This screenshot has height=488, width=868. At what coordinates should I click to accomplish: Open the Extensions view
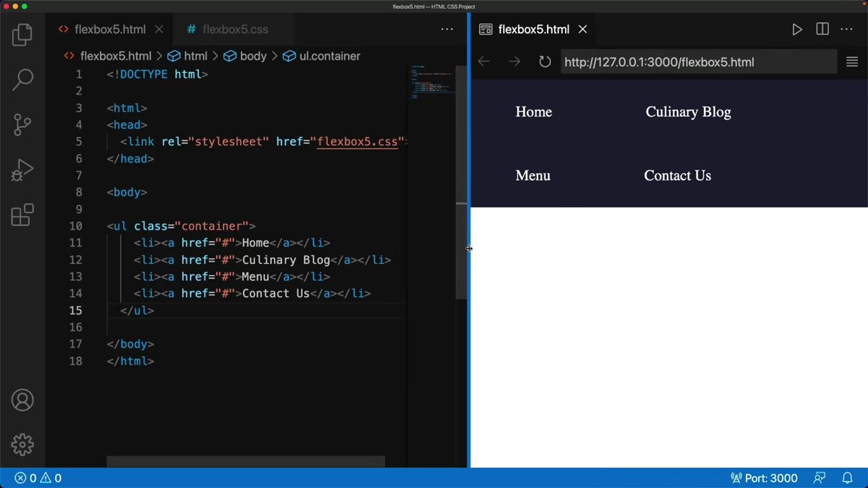[22, 215]
